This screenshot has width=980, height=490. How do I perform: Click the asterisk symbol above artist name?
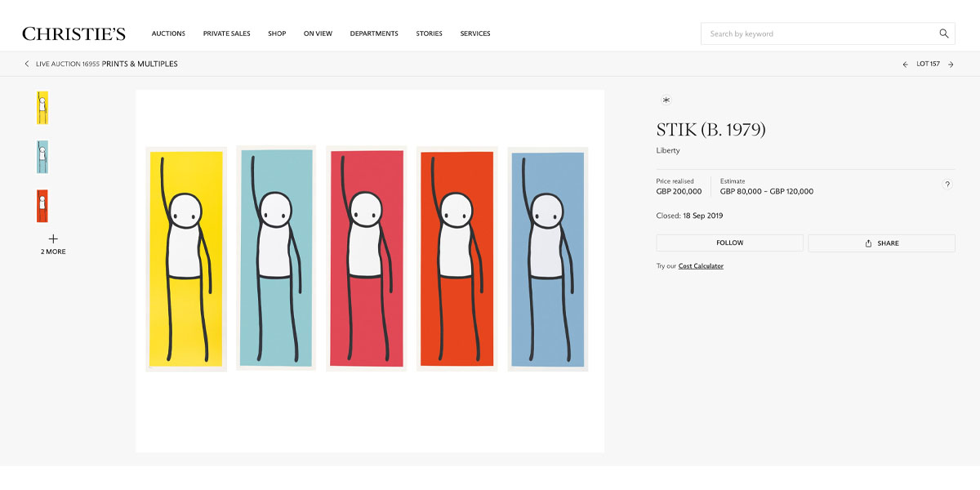click(x=666, y=100)
